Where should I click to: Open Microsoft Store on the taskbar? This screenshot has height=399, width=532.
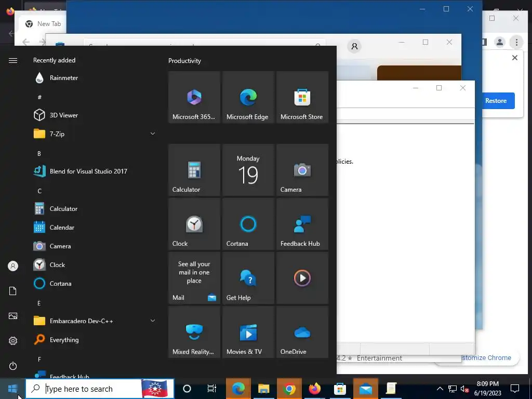(340, 389)
